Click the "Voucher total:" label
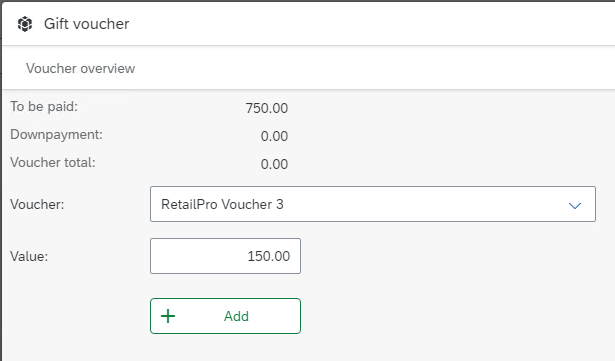Image resolution: width=615 pixels, height=361 pixels. tap(53, 162)
